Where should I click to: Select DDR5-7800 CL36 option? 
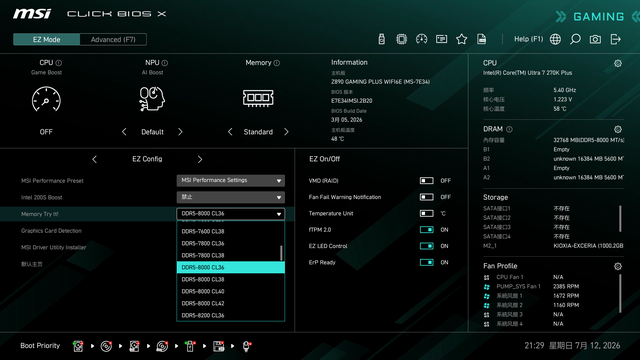pos(228,243)
